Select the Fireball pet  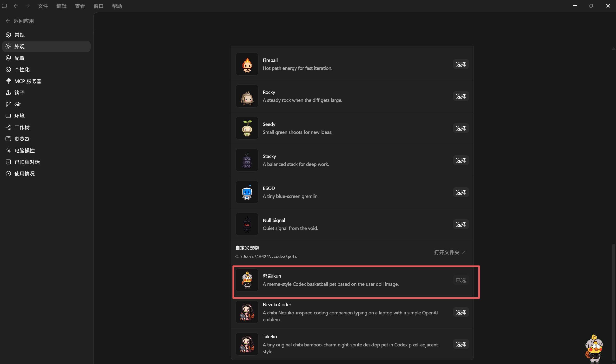tap(461, 64)
